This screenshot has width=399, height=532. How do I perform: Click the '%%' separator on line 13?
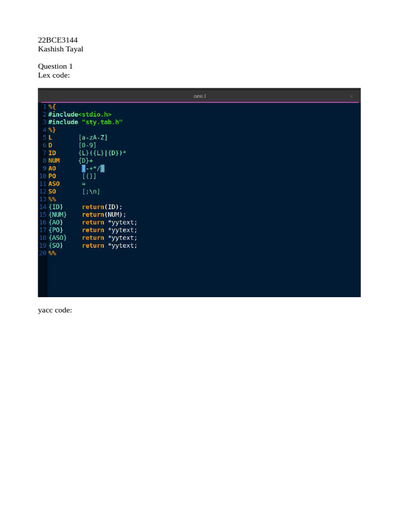point(52,199)
